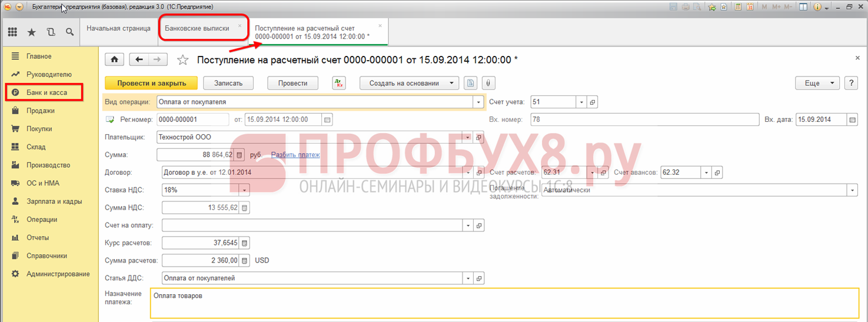Close the Поступление на расчетный счет tab

click(x=380, y=26)
